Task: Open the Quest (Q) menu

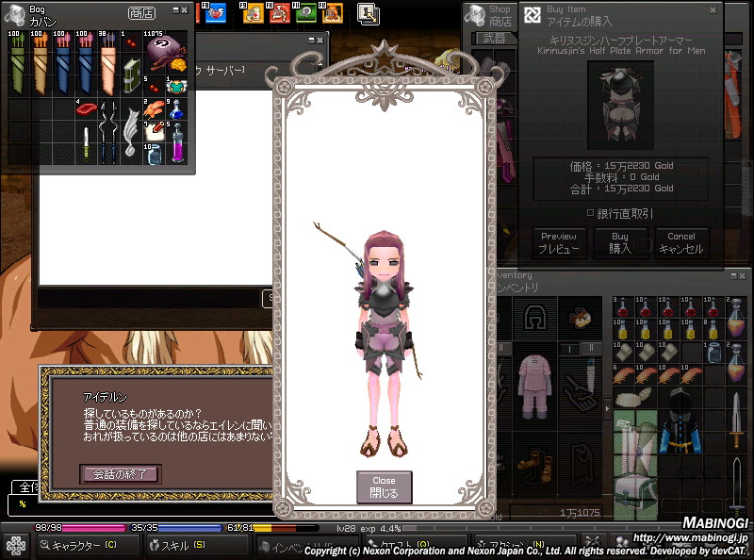Action: coord(417,546)
